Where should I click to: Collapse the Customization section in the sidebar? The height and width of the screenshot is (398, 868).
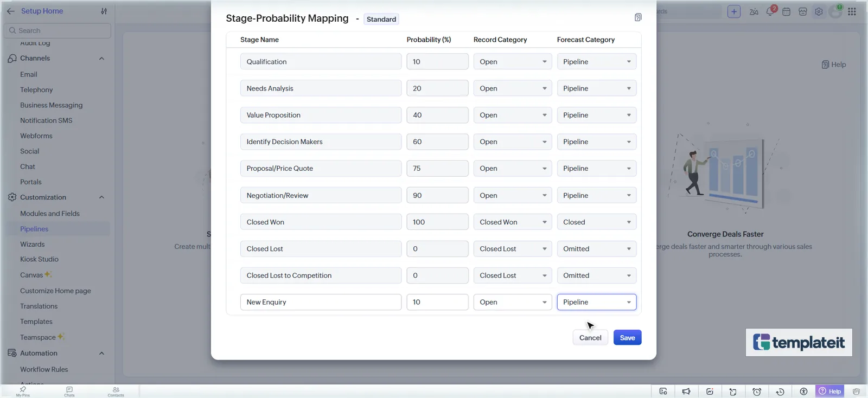coord(101,197)
